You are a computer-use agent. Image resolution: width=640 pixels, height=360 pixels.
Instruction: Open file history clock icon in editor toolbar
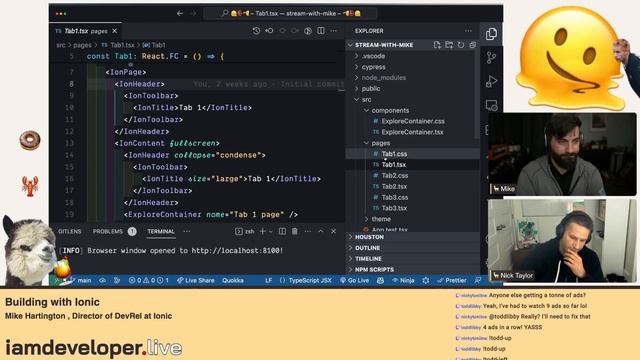256,31
